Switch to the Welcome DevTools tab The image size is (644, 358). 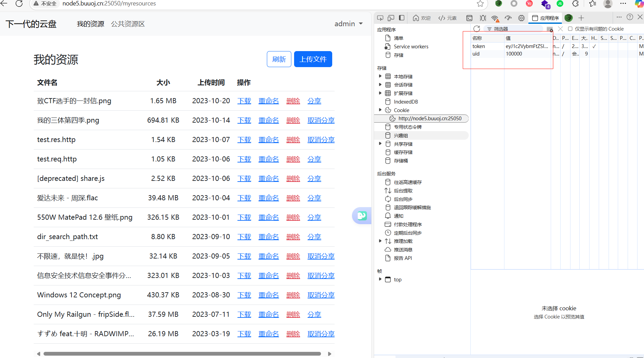point(422,18)
